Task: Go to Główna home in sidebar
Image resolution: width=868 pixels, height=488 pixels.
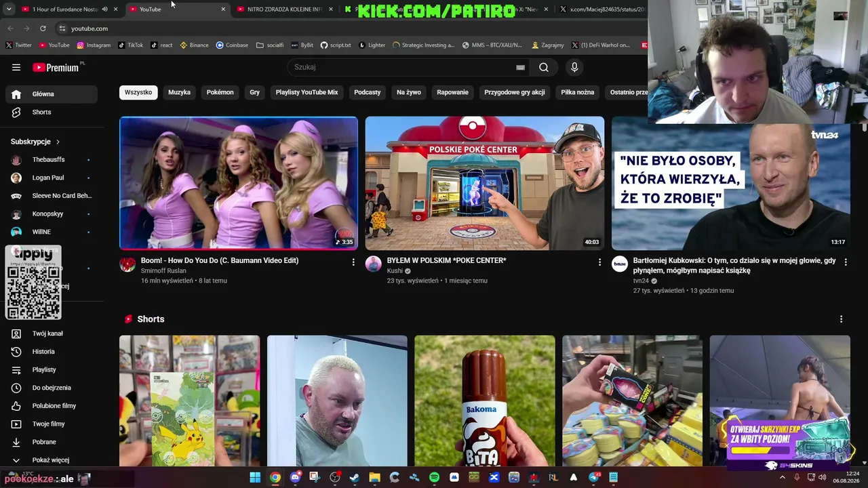Action: click(x=52, y=94)
